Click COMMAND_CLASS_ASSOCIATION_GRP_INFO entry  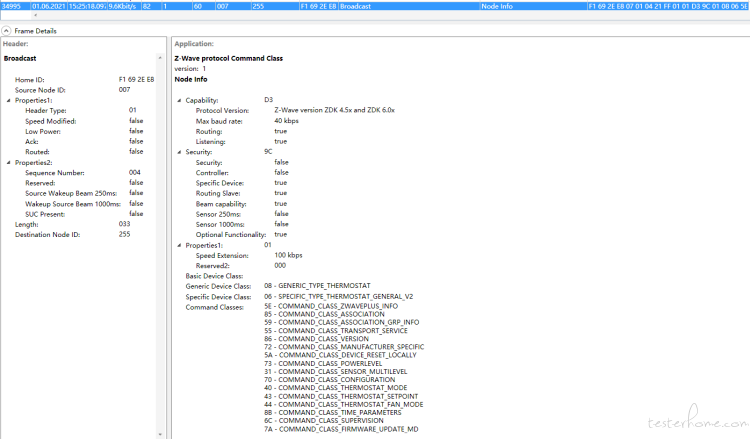coord(342,322)
